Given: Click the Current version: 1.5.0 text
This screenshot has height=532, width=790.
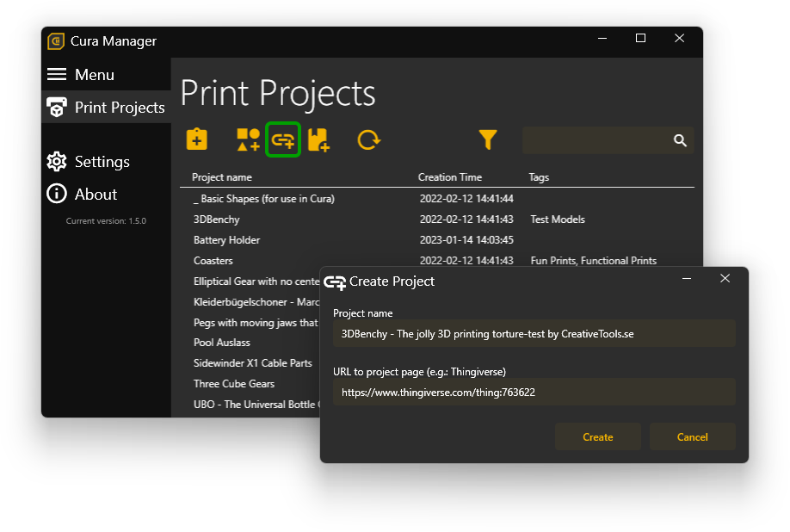Looking at the screenshot, I should tap(106, 220).
